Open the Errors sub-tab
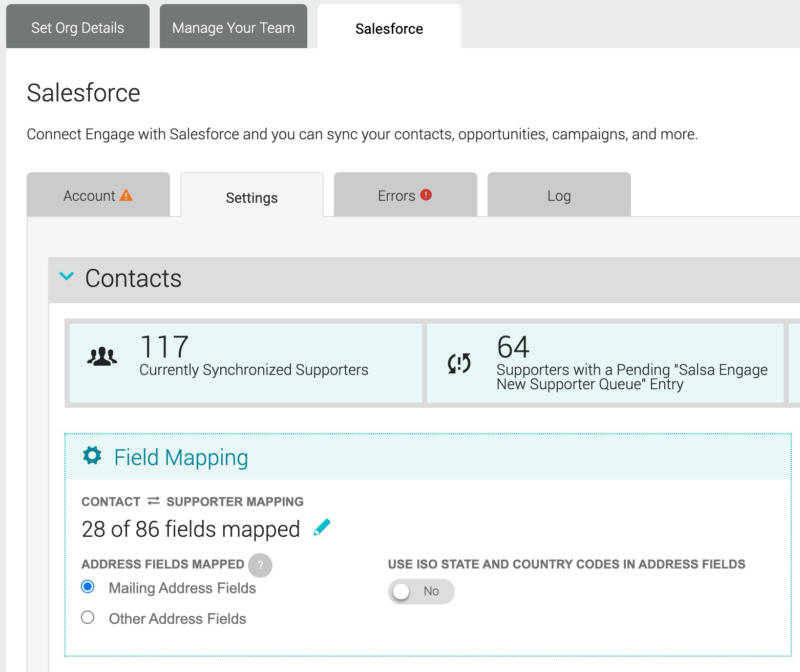This screenshot has width=800, height=672. point(406,195)
